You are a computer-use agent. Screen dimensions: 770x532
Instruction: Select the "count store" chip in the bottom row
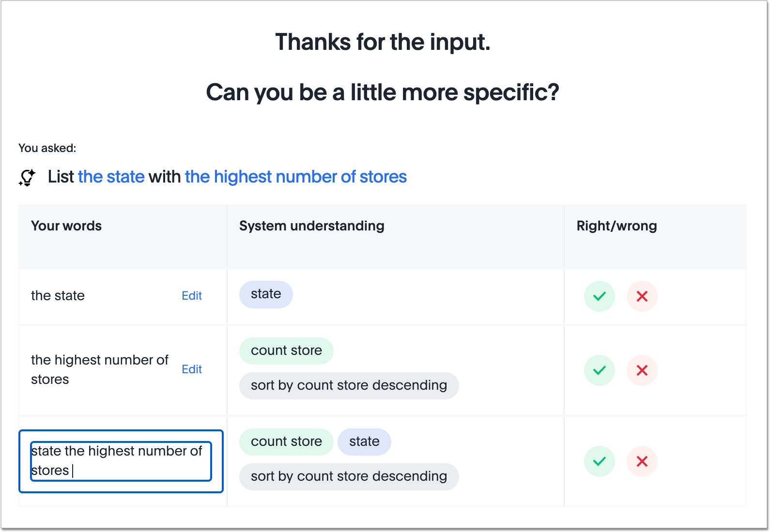click(286, 441)
